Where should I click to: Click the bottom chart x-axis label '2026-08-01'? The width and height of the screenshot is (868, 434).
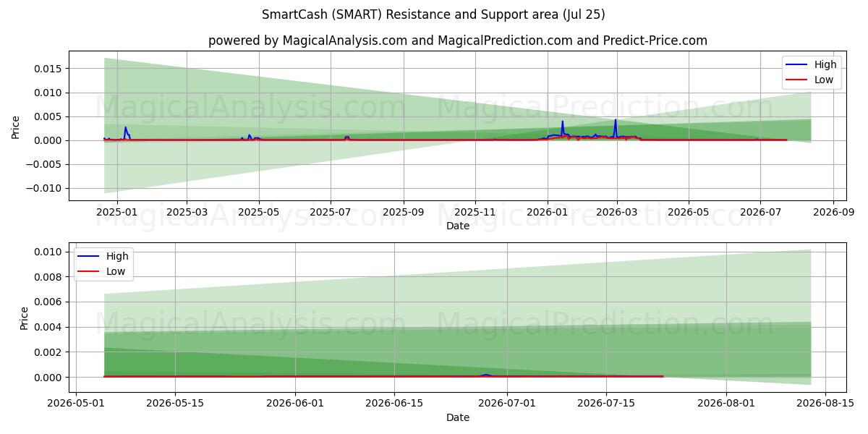coord(725,404)
